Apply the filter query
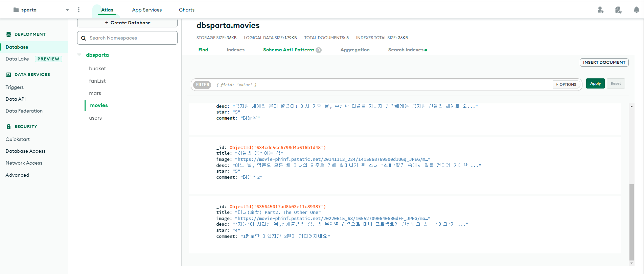The image size is (644, 274). [595, 83]
